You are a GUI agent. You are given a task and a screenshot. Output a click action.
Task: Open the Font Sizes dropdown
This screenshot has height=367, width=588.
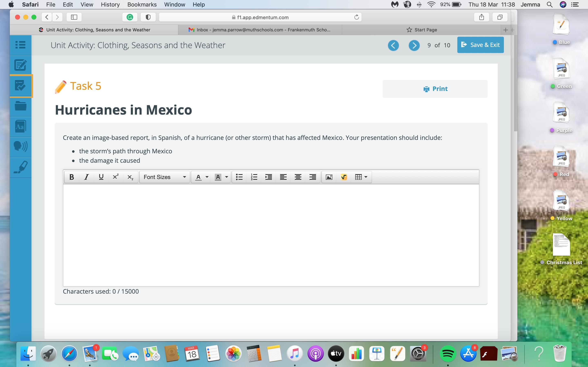tap(165, 177)
